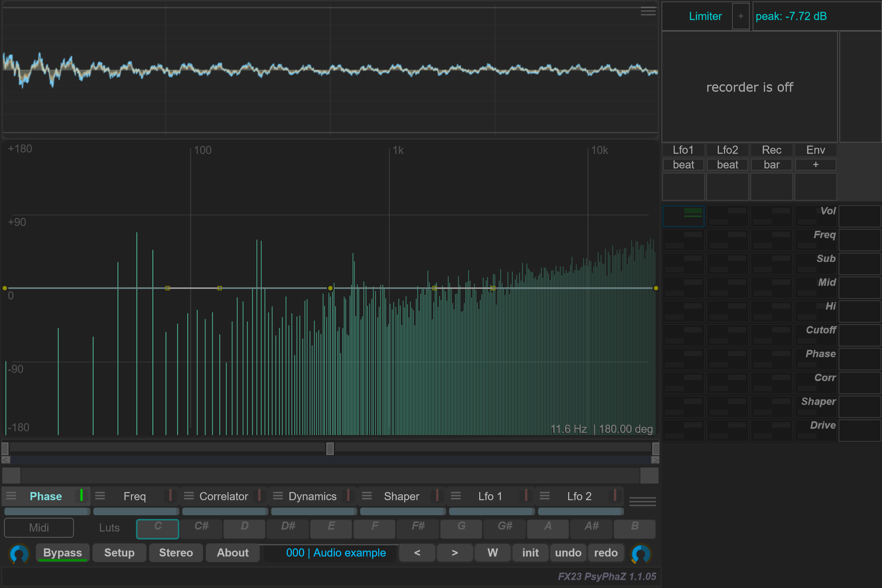Click the Lfo 2 tab menu handle icon
This screenshot has height=588, width=882.
[545, 496]
